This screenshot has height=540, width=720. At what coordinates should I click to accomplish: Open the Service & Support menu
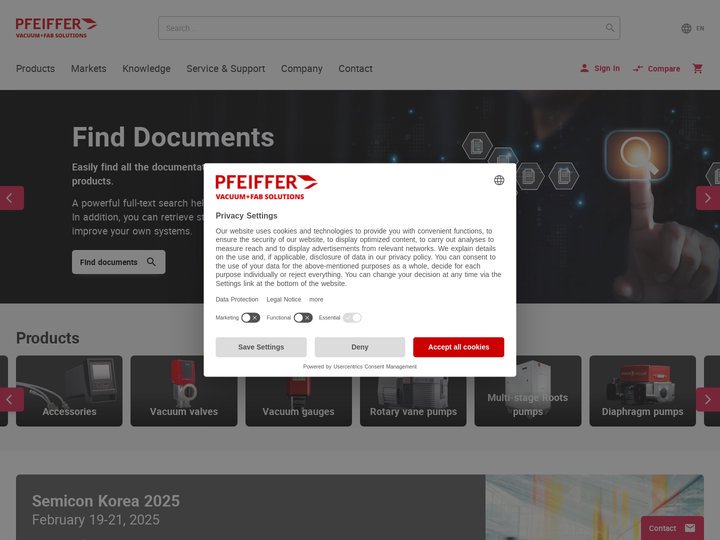pyautogui.click(x=226, y=68)
